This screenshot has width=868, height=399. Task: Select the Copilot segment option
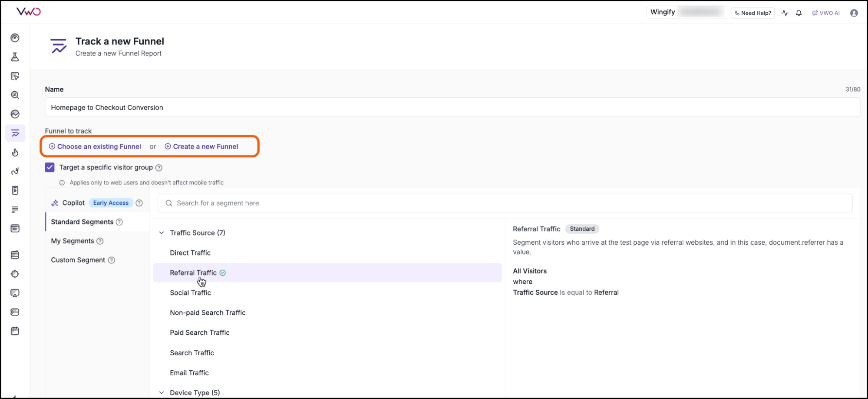[x=73, y=203]
